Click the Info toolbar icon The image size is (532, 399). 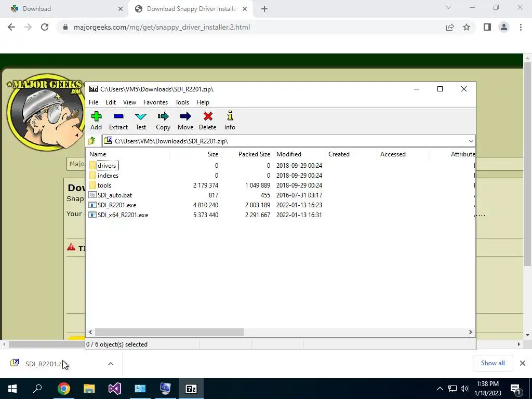(x=230, y=116)
